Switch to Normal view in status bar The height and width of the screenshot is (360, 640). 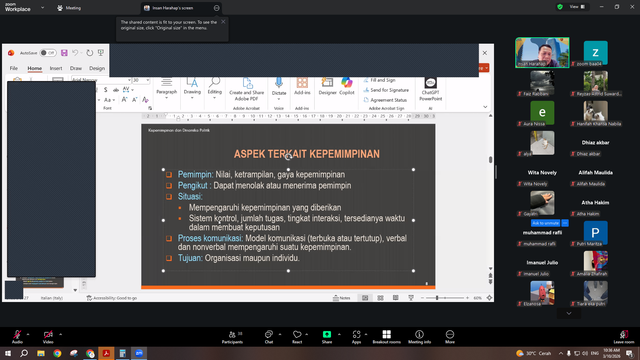(x=365, y=298)
